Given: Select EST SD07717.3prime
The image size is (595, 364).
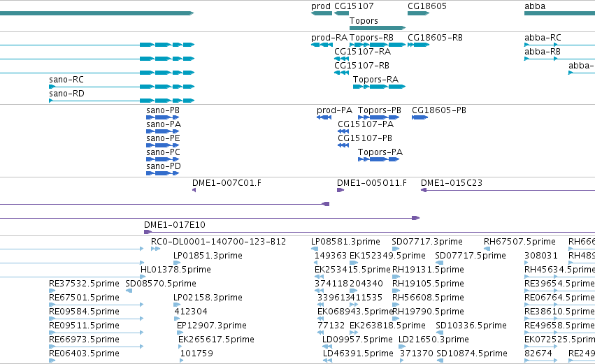Looking at the screenshot, I should point(396,249).
